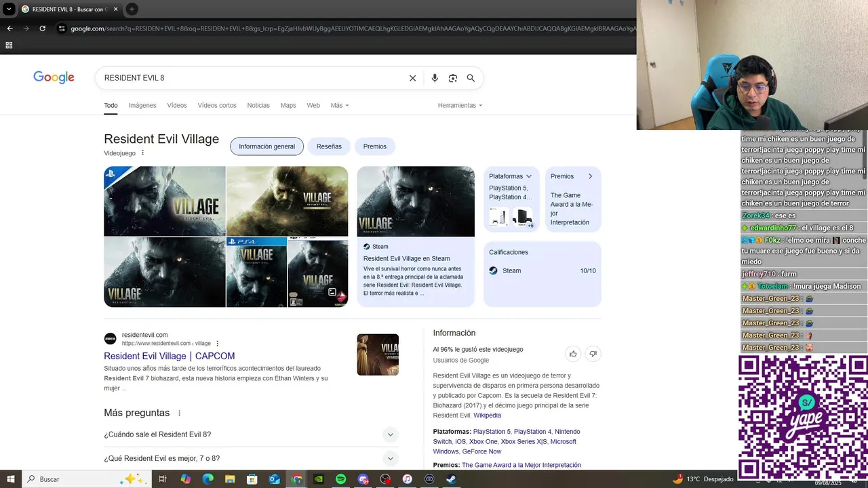
Task: Go to the Google logo homepage
Action: (x=54, y=77)
